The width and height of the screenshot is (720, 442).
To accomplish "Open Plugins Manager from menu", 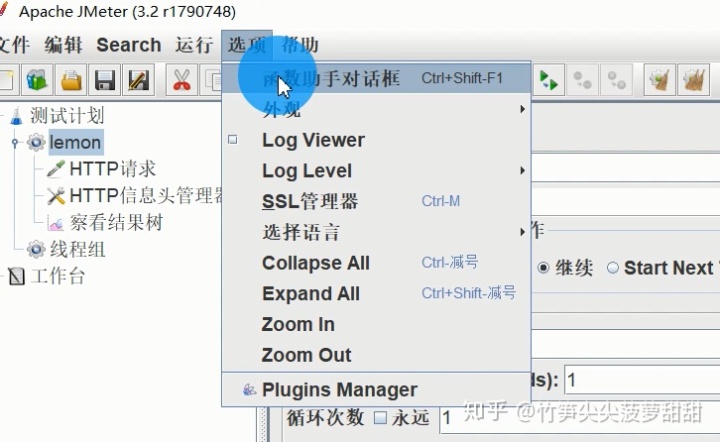I will (x=377, y=390).
